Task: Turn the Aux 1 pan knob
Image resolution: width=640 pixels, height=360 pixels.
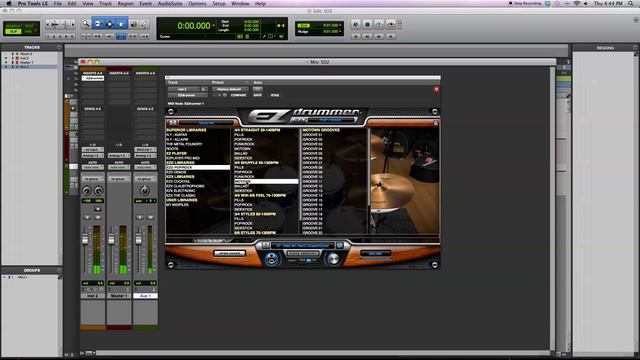Action: [x=144, y=191]
